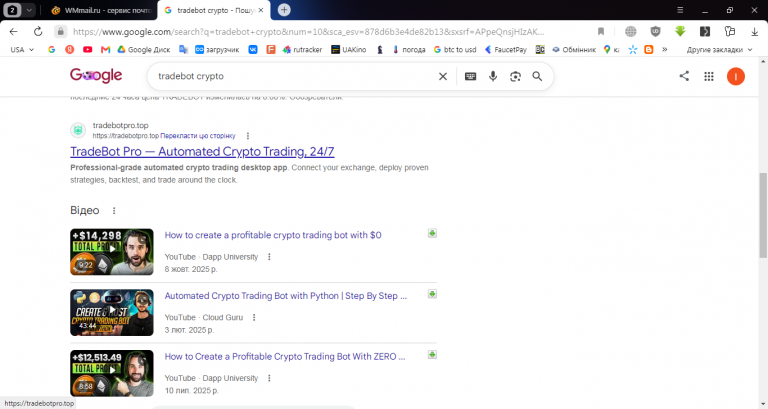The width and height of the screenshot is (768, 409).
Task: Expand the tab group counter dropdown arrow
Action: coord(29,10)
